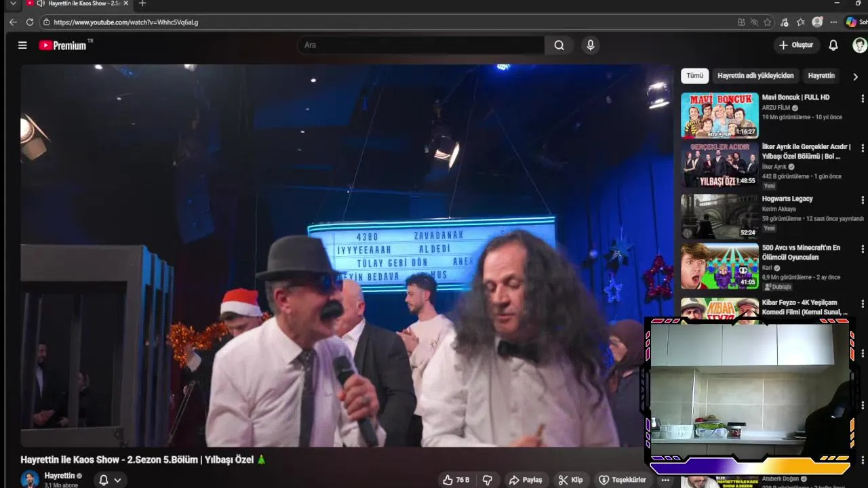Like the video (76 B)
The height and width of the screenshot is (488, 868).
click(x=456, y=480)
